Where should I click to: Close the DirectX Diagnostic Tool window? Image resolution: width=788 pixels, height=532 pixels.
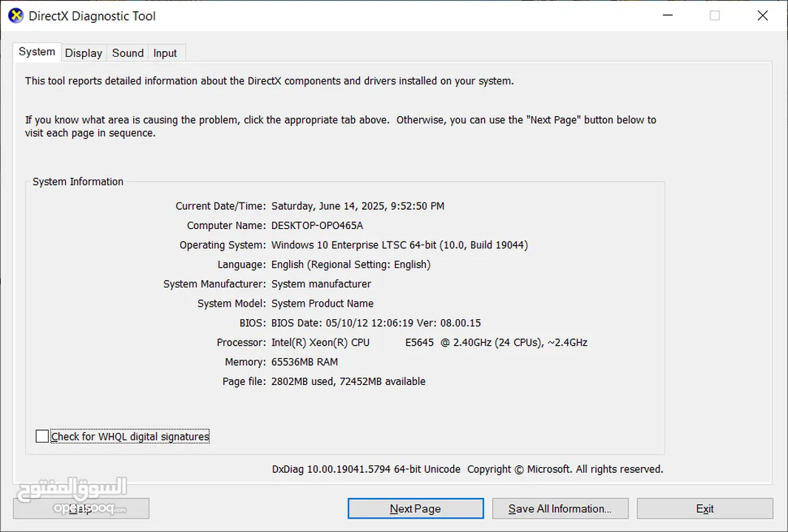tap(762, 16)
